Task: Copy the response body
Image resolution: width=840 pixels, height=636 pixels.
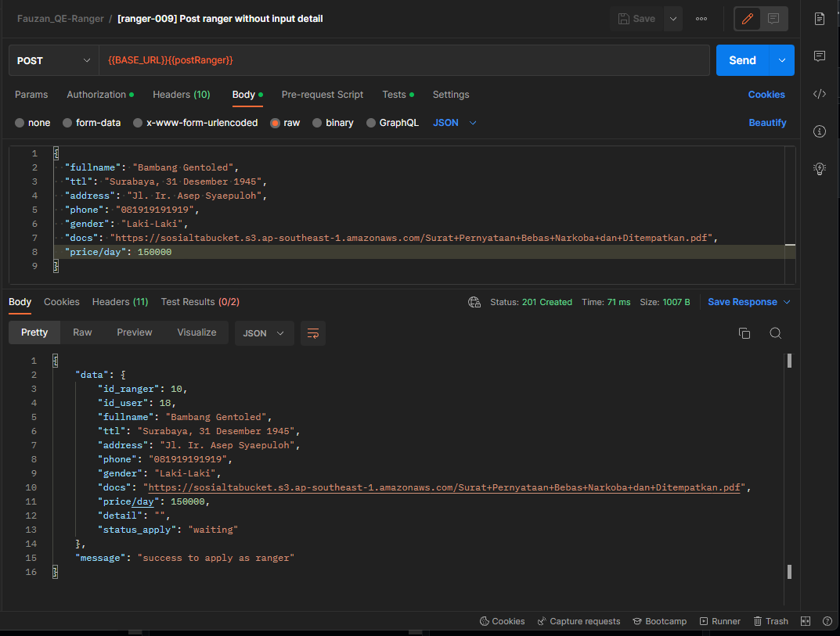Action: click(744, 332)
